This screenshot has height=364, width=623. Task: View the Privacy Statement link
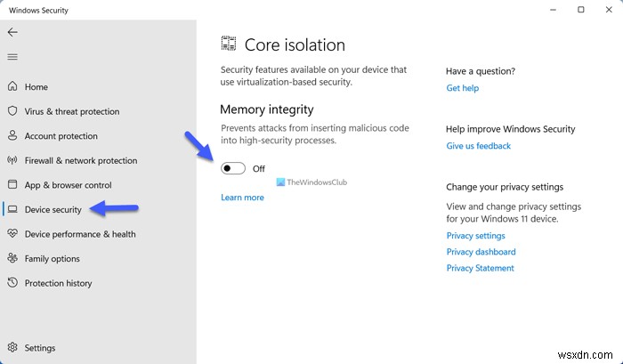[480, 268]
